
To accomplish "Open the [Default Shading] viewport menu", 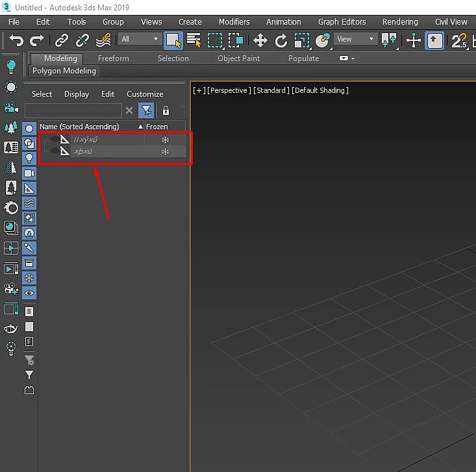I will [320, 90].
